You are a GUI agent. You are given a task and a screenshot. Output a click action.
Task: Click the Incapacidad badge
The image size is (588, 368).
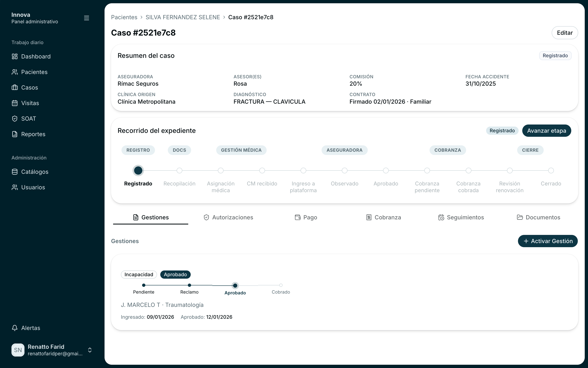[x=139, y=275]
